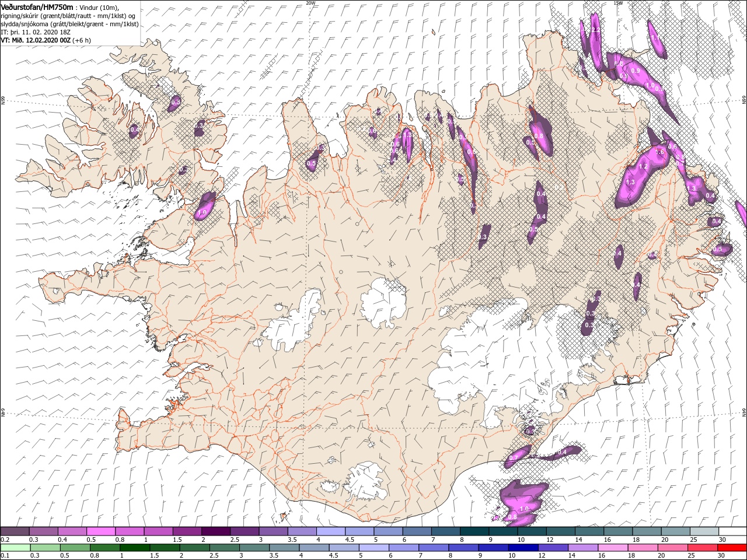Click the 2.2 precipitation value on the map

[596, 30]
